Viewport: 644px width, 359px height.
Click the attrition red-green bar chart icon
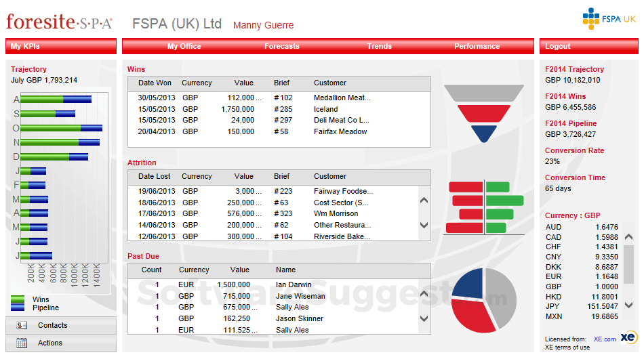pyautogui.click(x=485, y=207)
